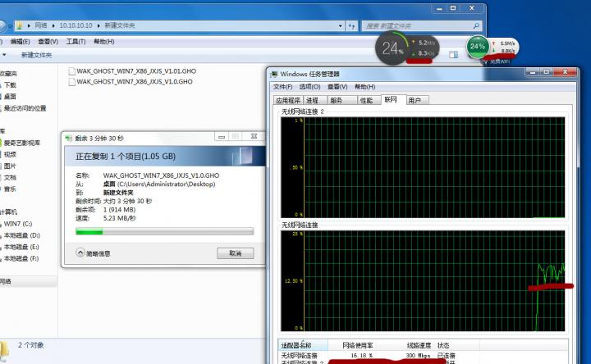
Task: Expand the arrow after the 网络 breadcrumb
Action: coord(53,25)
